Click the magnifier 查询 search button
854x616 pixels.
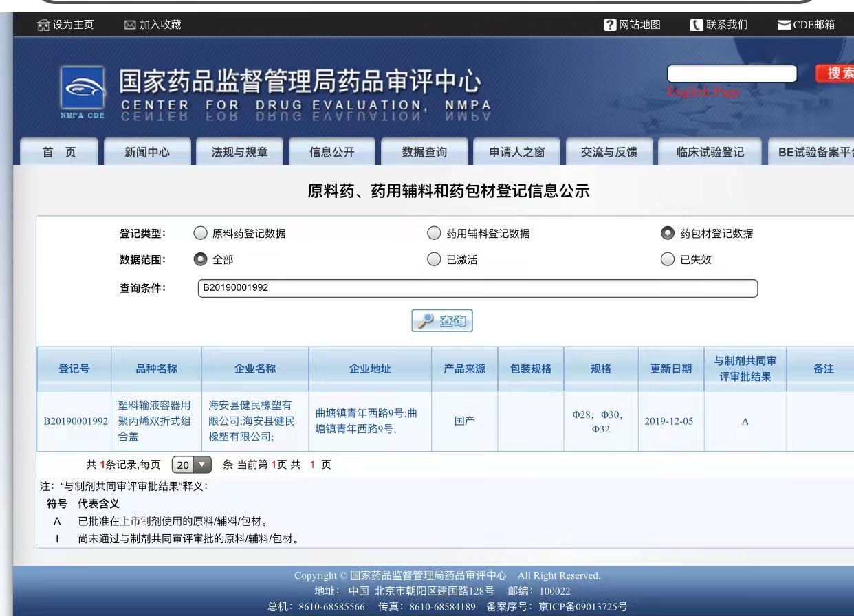(442, 321)
